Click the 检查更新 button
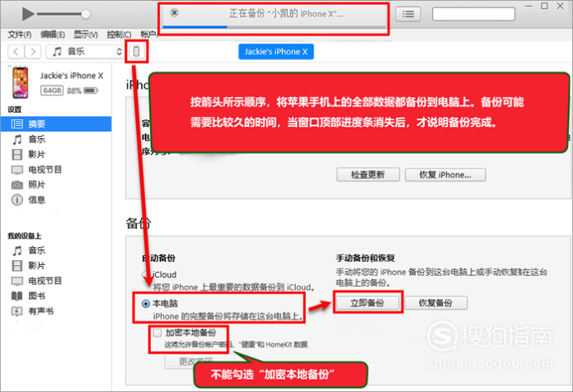 (368, 175)
